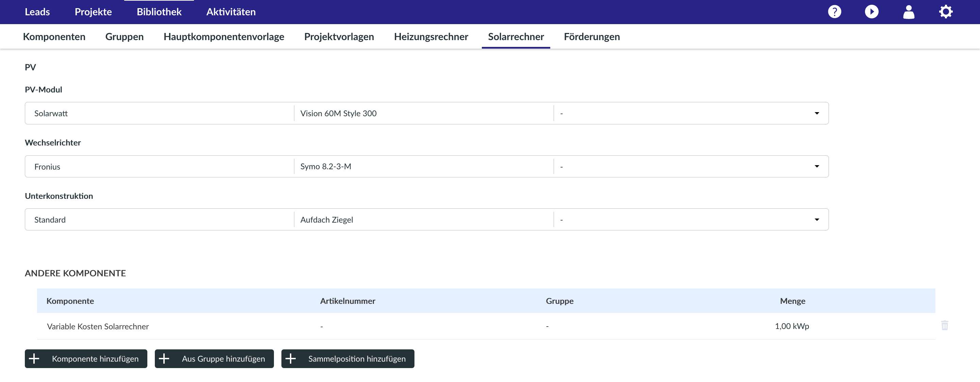
Task: Select the Komponenten tab
Action: coord(54,37)
